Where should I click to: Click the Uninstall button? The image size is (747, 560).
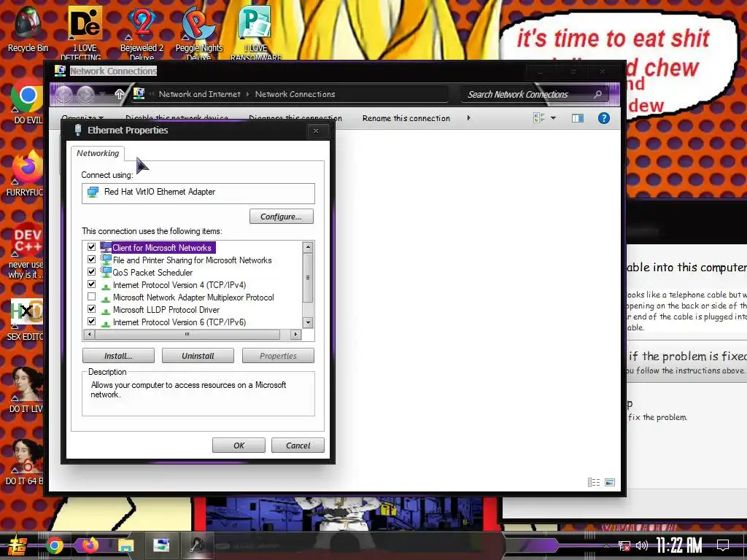click(x=198, y=356)
